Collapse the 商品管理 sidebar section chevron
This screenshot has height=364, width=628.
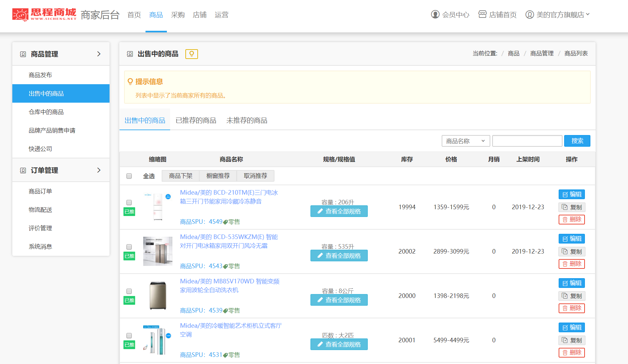pos(99,54)
